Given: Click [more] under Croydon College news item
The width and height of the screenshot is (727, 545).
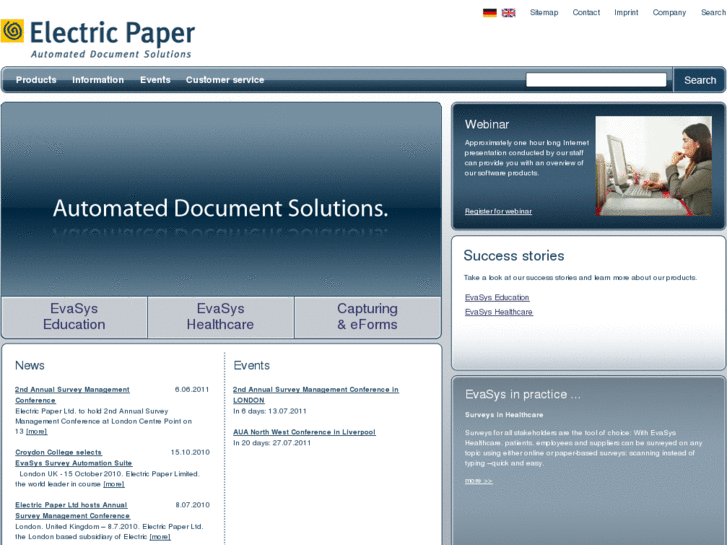Looking at the screenshot, I should click(114, 484).
